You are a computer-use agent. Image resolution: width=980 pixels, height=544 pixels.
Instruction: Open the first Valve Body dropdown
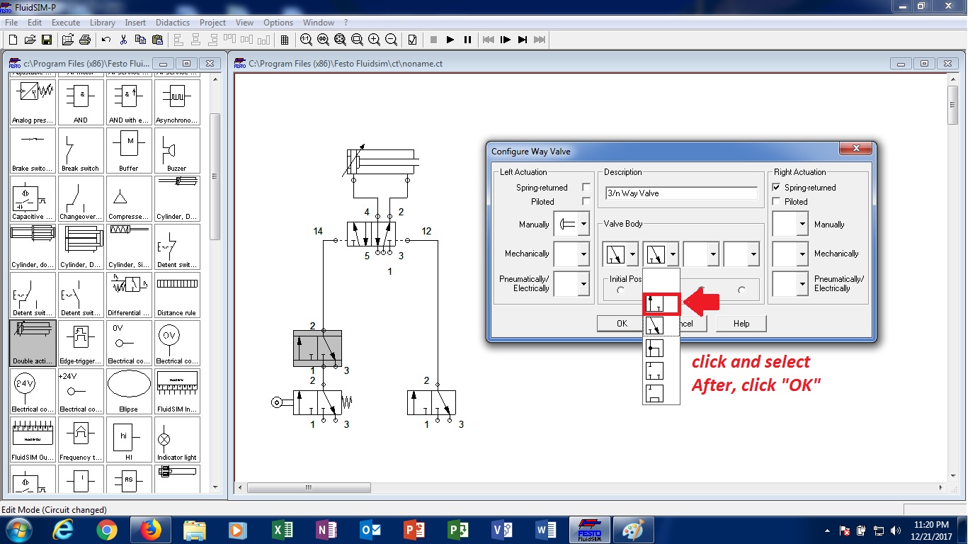coord(632,254)
